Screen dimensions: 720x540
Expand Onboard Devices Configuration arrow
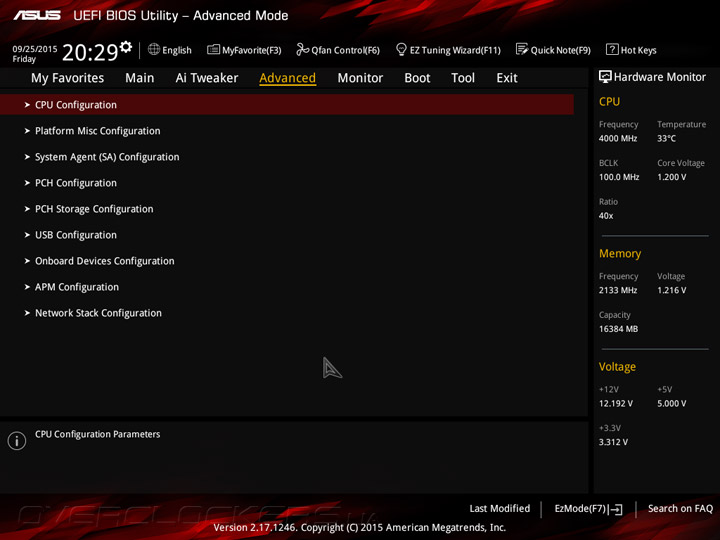(x=27, y=261)
